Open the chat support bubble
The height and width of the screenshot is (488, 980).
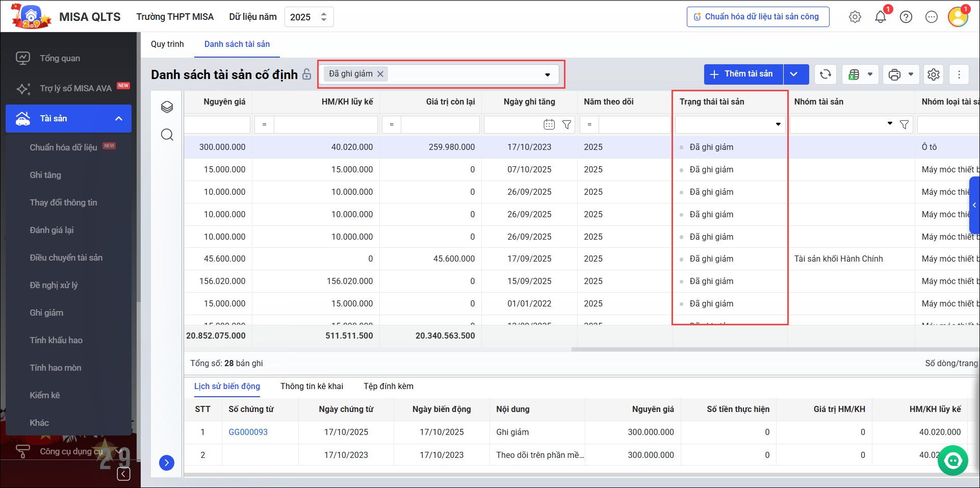952,460
